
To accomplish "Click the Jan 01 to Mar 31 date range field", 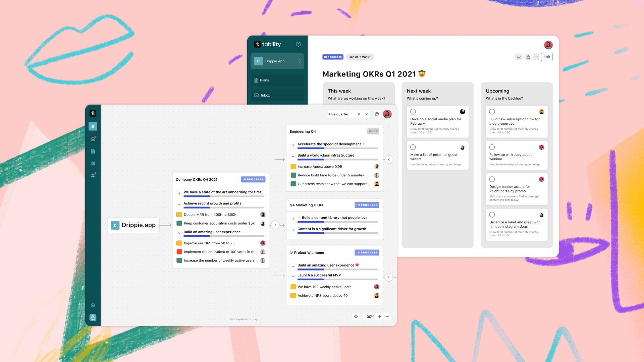I will [x=359, y=57].
